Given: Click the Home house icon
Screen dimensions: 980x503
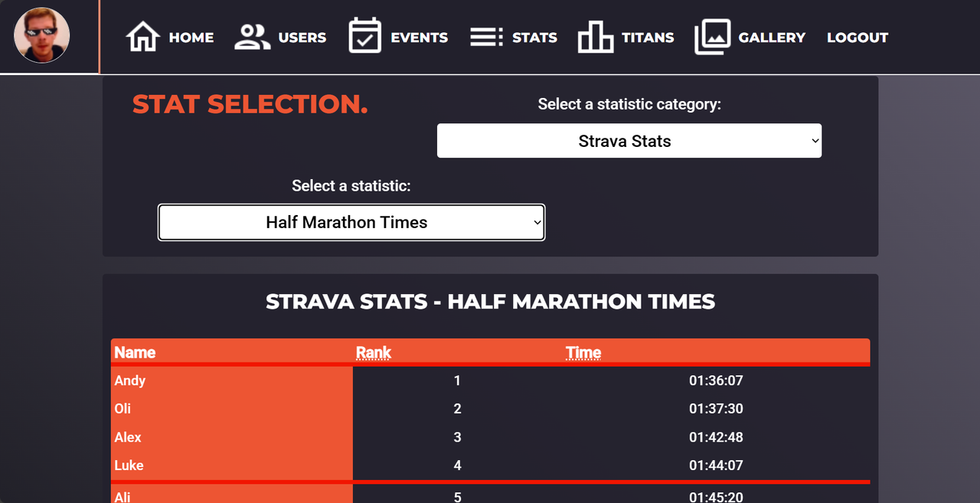Looking at the screenshot, I should [143, 37].
